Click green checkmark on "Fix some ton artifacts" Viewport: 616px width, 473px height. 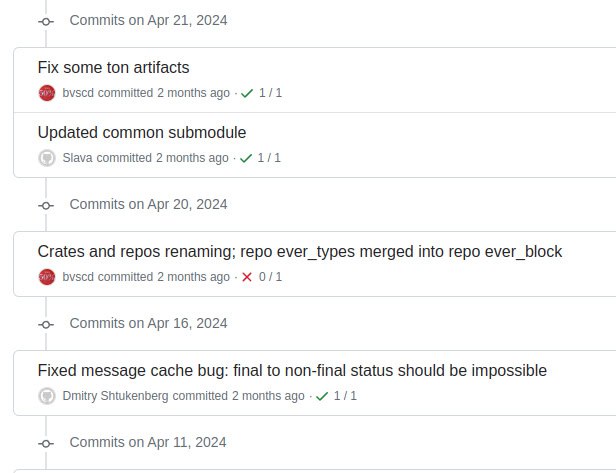pyautogui.click(x=247, y=93)
